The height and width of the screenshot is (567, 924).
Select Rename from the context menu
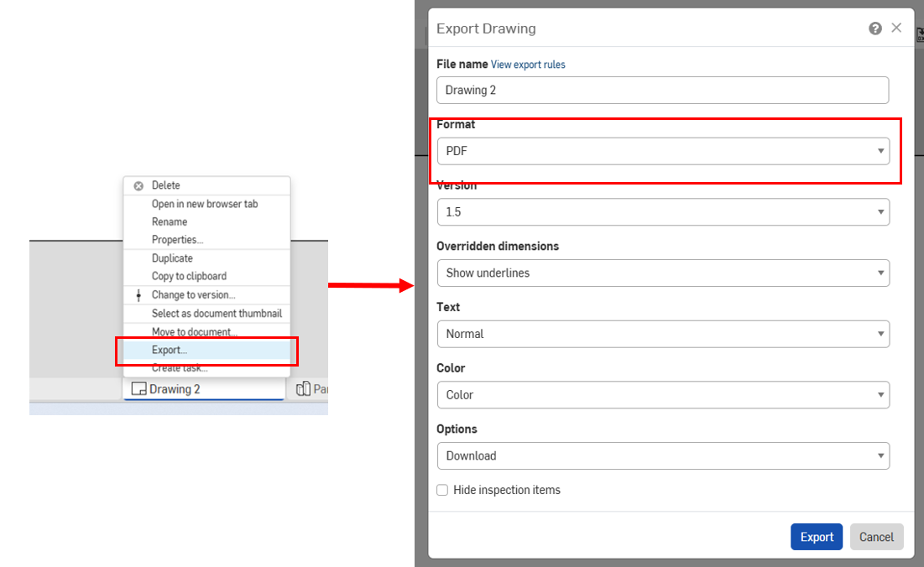[x=170, y=221]
